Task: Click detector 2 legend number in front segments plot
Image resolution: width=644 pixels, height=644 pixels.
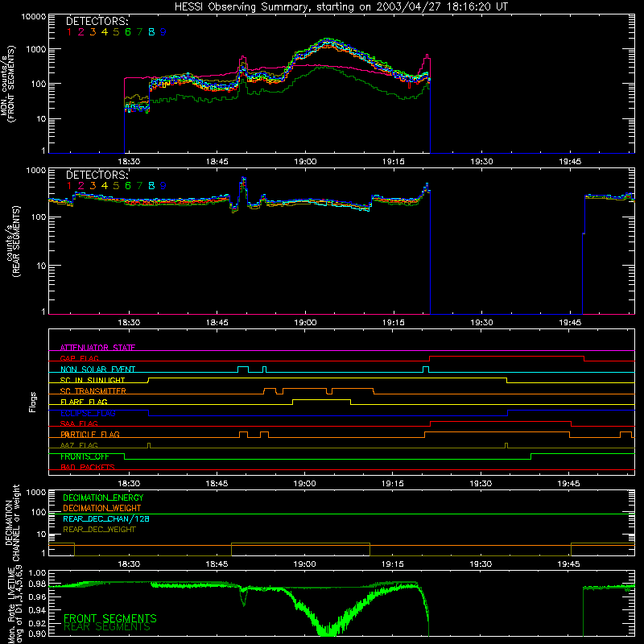Action: 81,32
